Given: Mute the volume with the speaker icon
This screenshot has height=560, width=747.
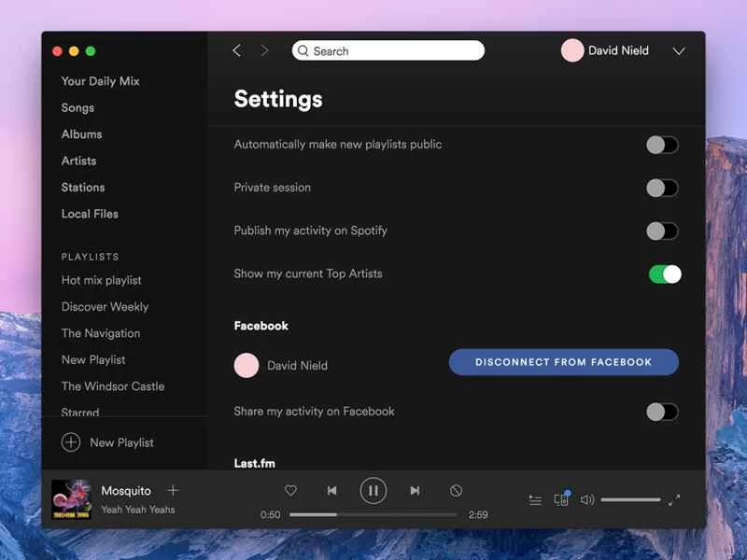Looking at the screenshot, I should (x=587, y=500).
